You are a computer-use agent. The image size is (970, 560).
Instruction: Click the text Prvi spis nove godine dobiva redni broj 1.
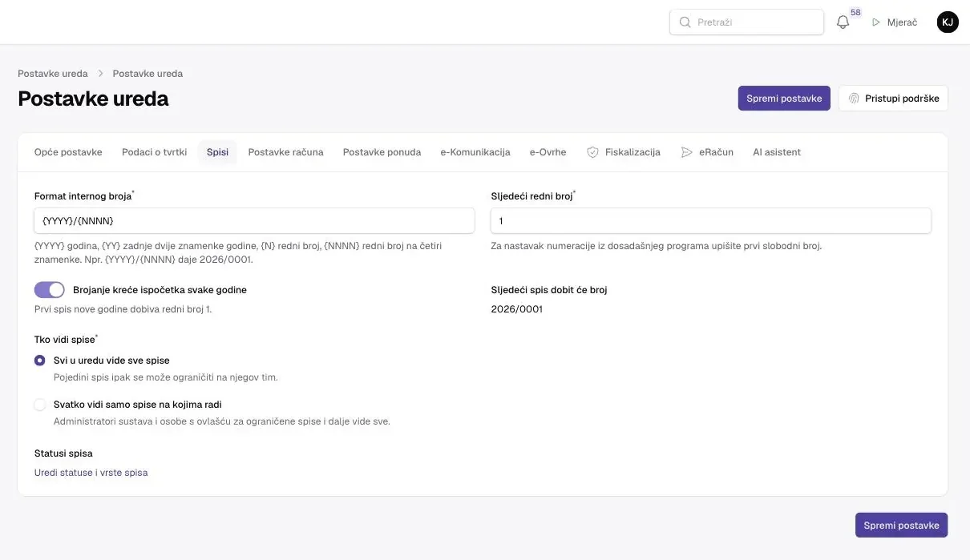123,309
